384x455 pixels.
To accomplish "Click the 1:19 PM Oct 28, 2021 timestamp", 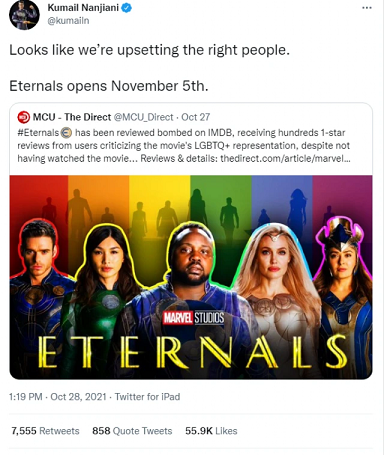I will coord(58,397).
